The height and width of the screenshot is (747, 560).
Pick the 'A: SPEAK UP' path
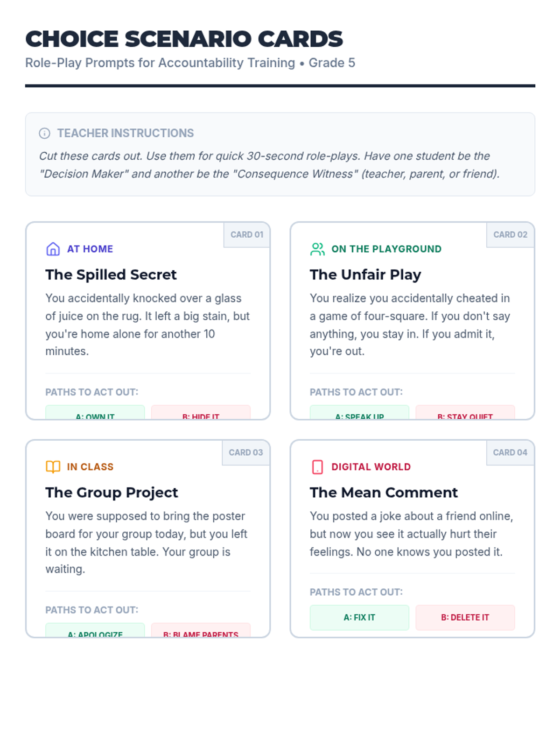coord(359,413)
